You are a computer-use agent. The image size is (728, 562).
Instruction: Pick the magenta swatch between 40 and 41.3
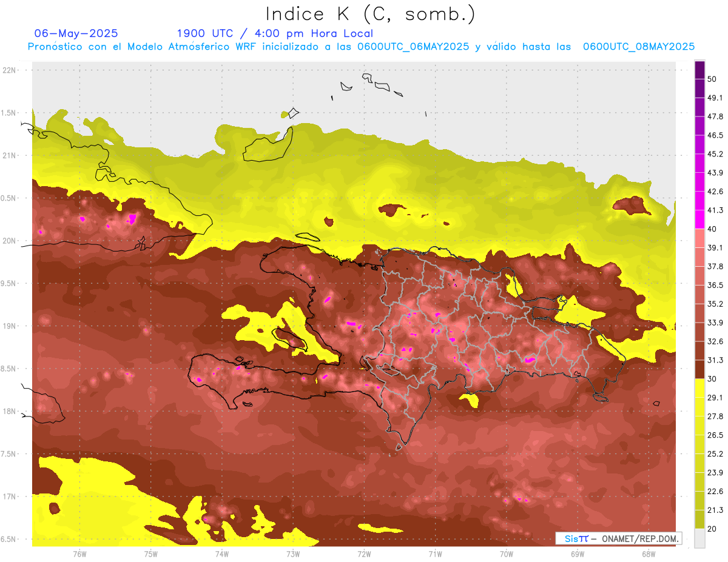[699, 219]
